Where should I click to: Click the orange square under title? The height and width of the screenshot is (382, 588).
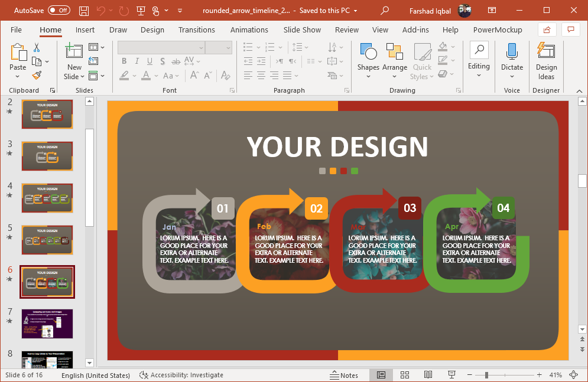pos(333,171)
